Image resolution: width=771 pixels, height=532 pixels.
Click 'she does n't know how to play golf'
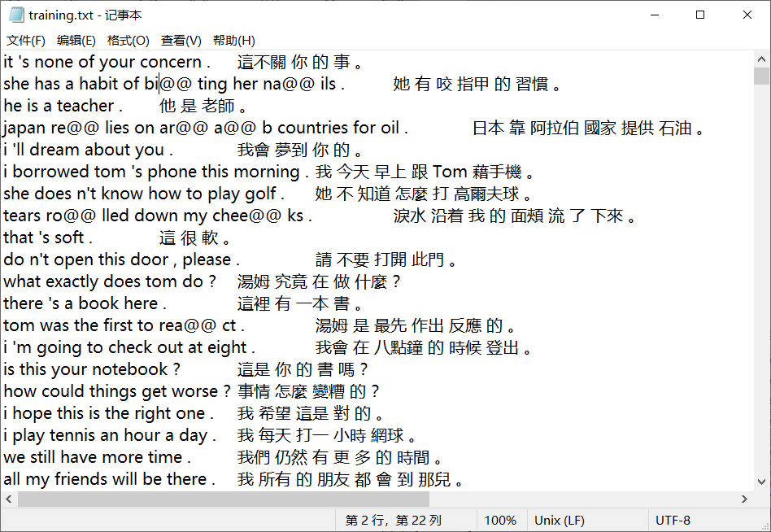pyautogui.click(x=140, y=194)
